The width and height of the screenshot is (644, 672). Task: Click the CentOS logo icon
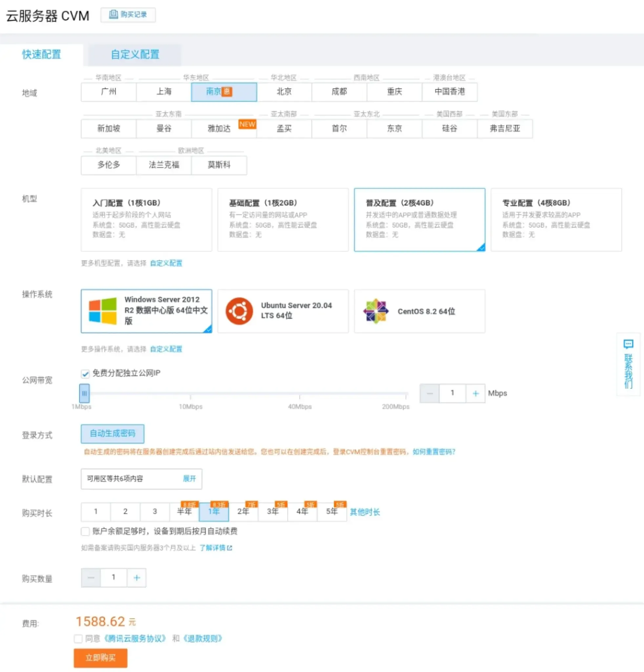[376, 311]
